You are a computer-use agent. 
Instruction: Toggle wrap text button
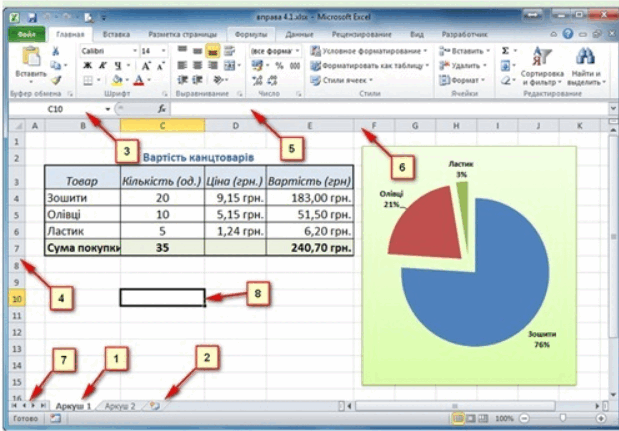pyautogui.click(x=229, y=51)
